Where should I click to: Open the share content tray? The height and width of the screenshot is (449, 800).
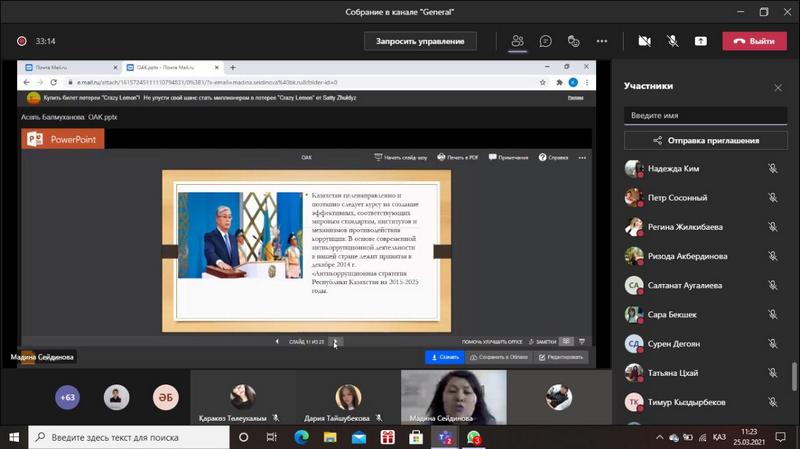pos(701,41)
